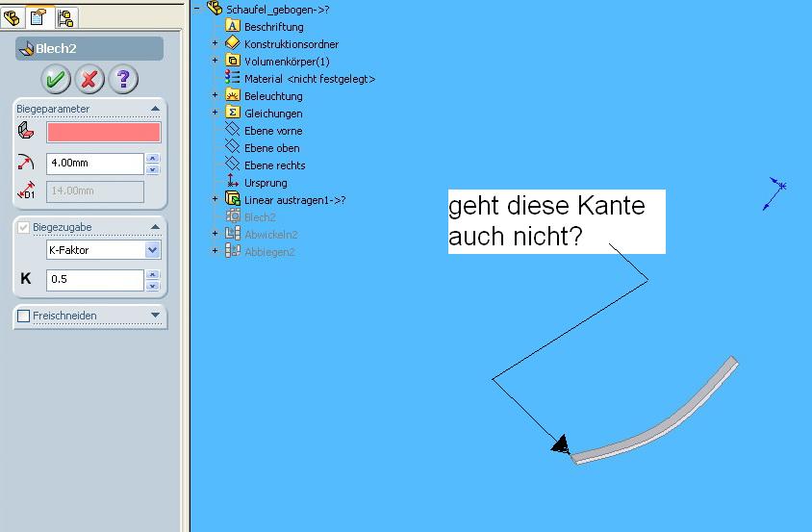Select the Ebene rechts plane icon
812x532 pixels.
(x=233, y=165)
